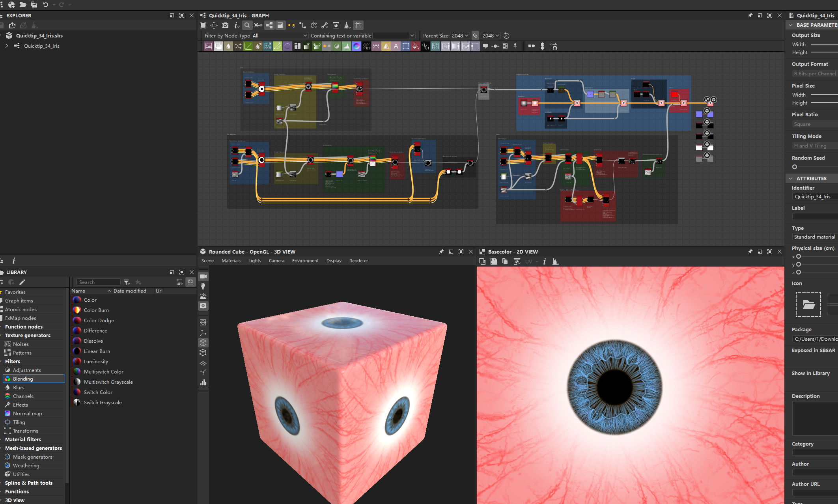The height and width of the screenshot is (504, 838).
Task: Click the camera screenshot icon in graph toolbar
Action: 225,25
